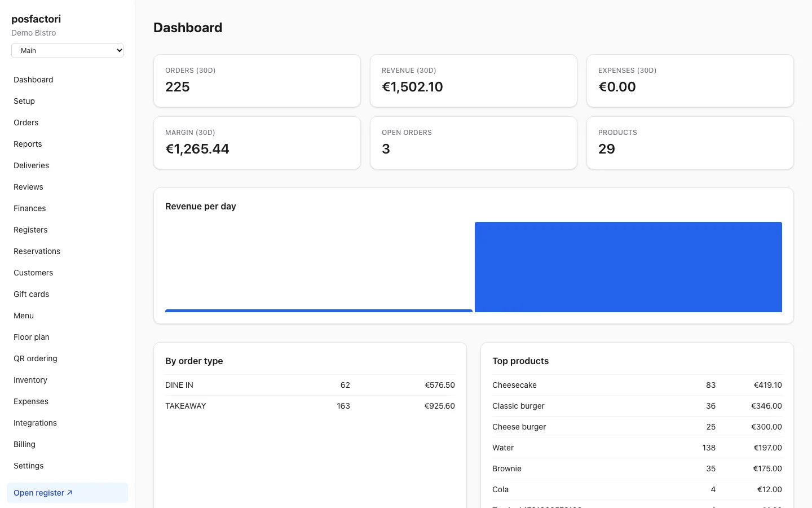View Reservations page
This screenshot has width=812, height=508.
(x=37, y=251)
